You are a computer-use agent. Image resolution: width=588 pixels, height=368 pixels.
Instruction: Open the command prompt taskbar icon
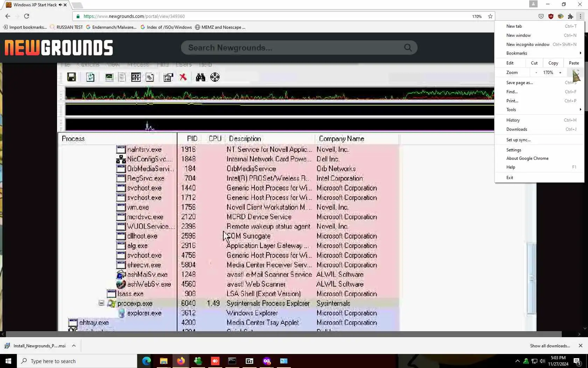[x=232, y=361]
